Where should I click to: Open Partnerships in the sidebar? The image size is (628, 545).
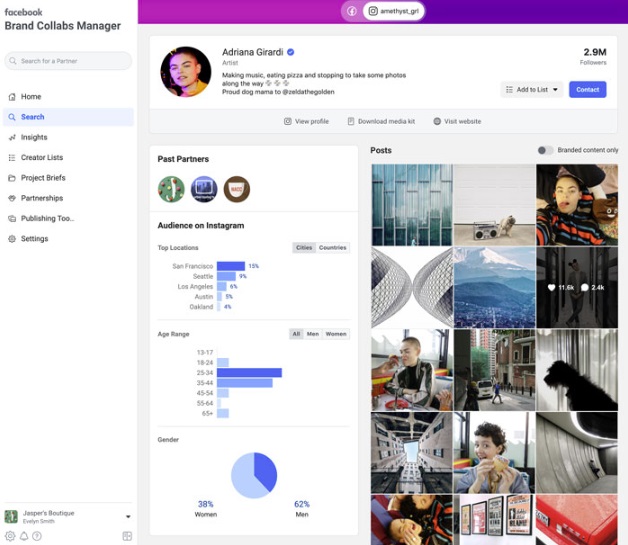pos(42,198)
